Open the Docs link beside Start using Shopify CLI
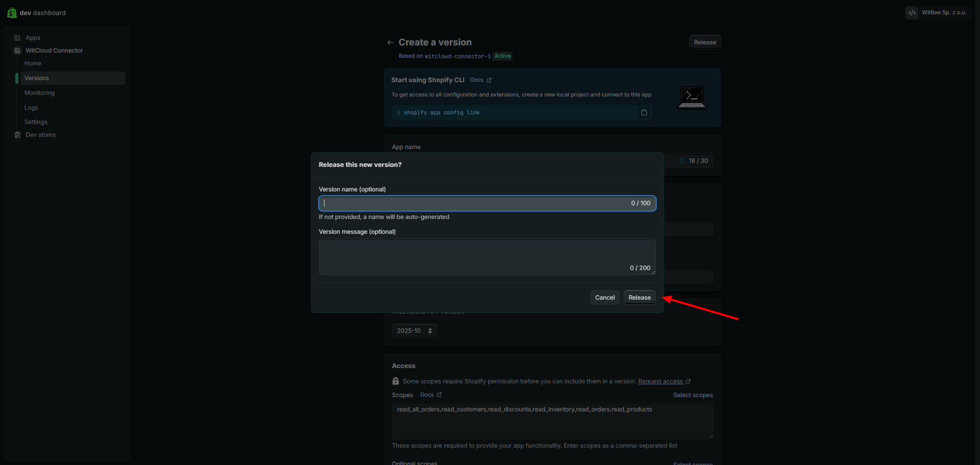Screen dimensions: 980x465 coord(480,80)
